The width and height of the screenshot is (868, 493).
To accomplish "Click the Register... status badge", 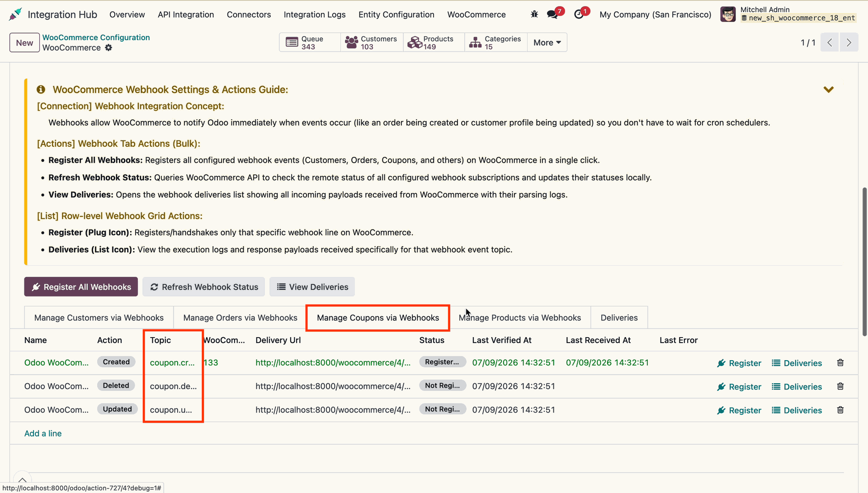I will point(442,362).
